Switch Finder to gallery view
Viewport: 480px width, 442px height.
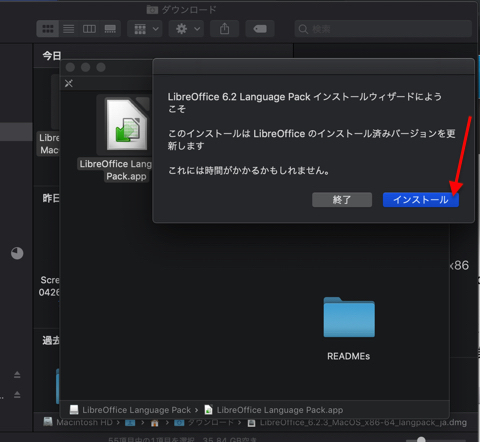pos(110,29)
